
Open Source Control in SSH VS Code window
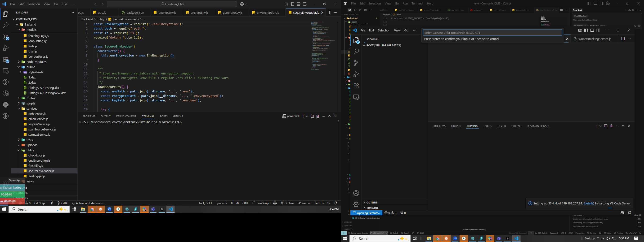click(356, 63)
